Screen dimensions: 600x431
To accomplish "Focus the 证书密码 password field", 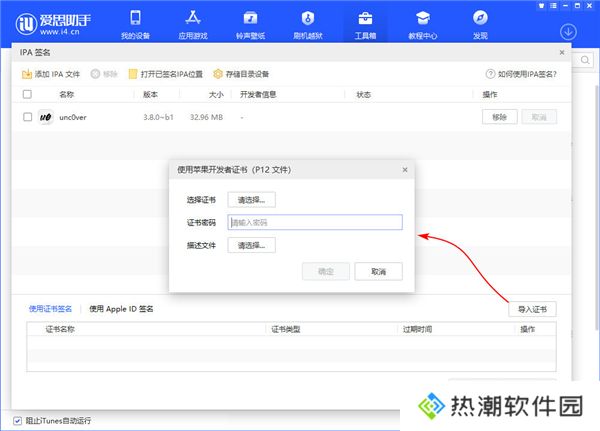I will [314, 222].
